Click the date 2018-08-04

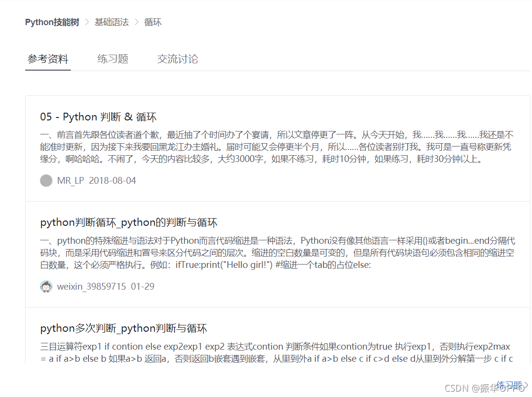[x=112, y=180]
